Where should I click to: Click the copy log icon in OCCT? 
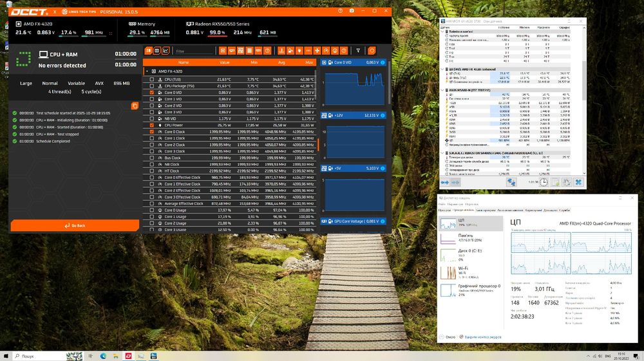click(x=135, y=106)
